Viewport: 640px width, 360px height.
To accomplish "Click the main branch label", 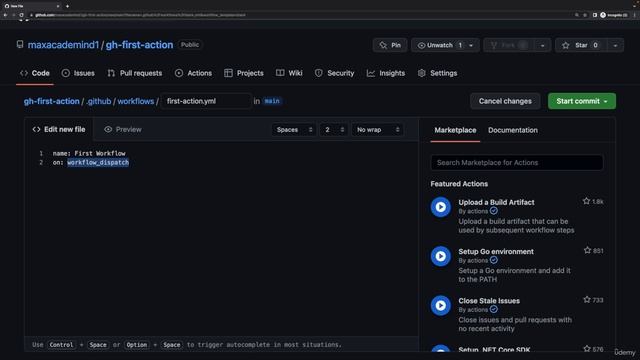I will point(272,101).
